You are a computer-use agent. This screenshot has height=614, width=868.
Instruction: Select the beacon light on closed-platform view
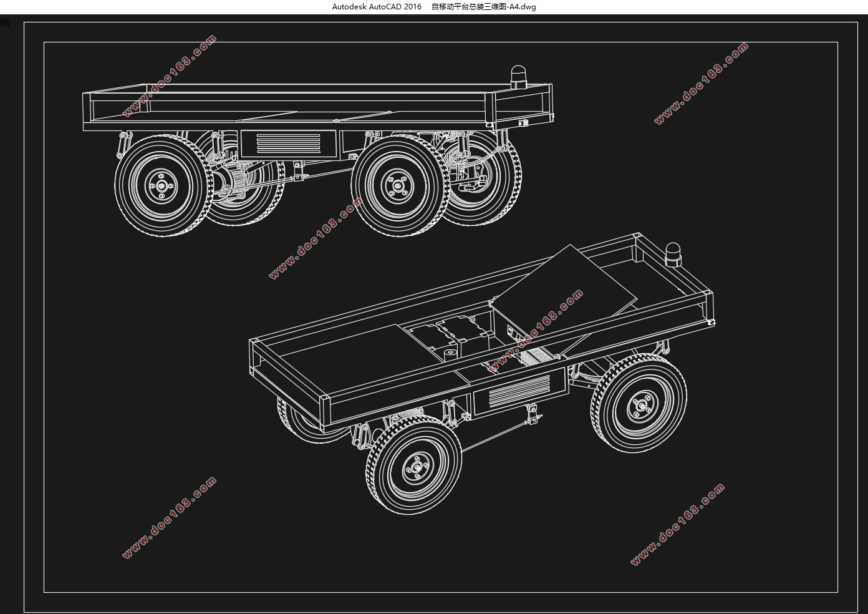point(518,76)
